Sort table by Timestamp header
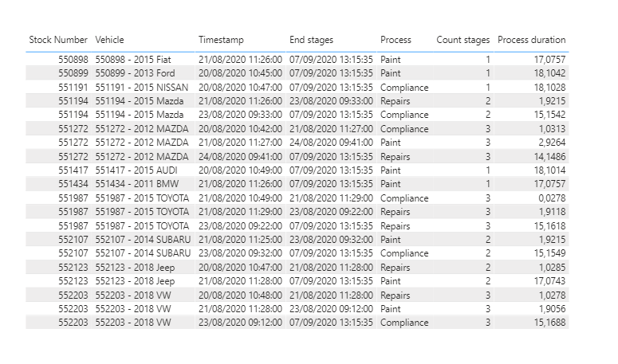 click(x=221, y=40)
